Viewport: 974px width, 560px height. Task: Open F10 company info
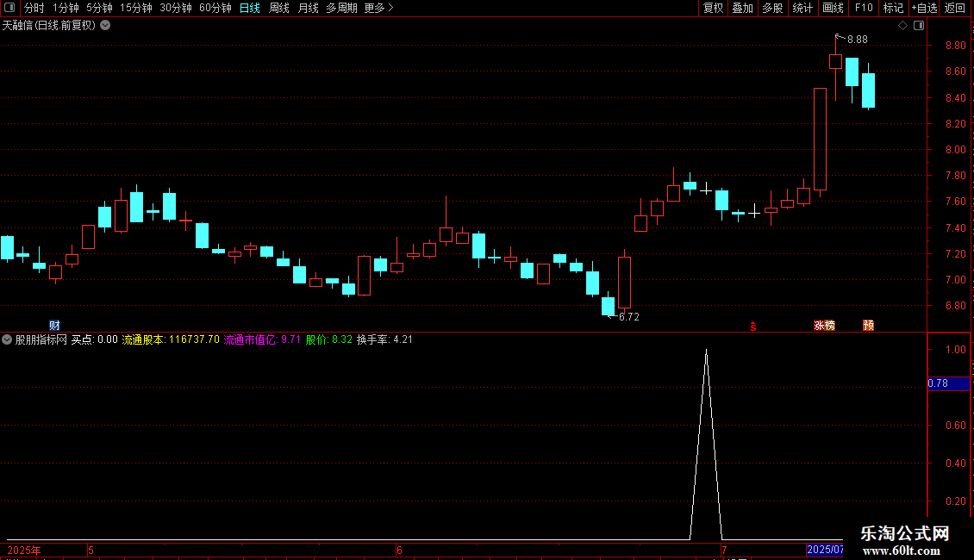point(864,8)
